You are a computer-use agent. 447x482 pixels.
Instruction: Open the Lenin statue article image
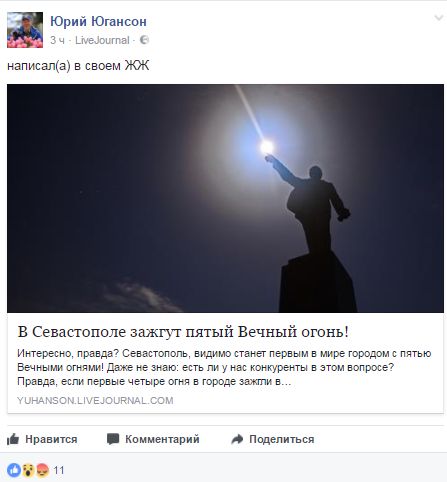[225, 198]
